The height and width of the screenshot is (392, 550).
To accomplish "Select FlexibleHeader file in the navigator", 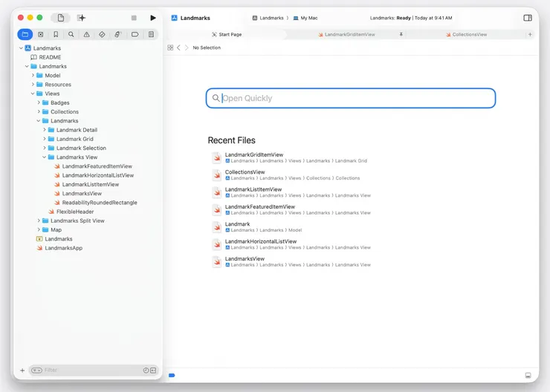I will tap(71, 212).
